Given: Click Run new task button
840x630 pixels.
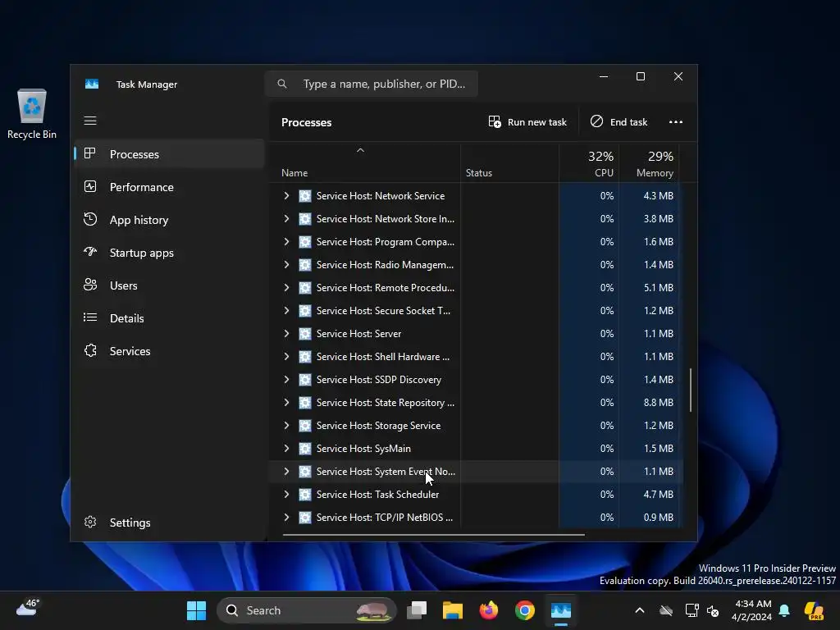Looking at the screenshot, I should (527, 122).
